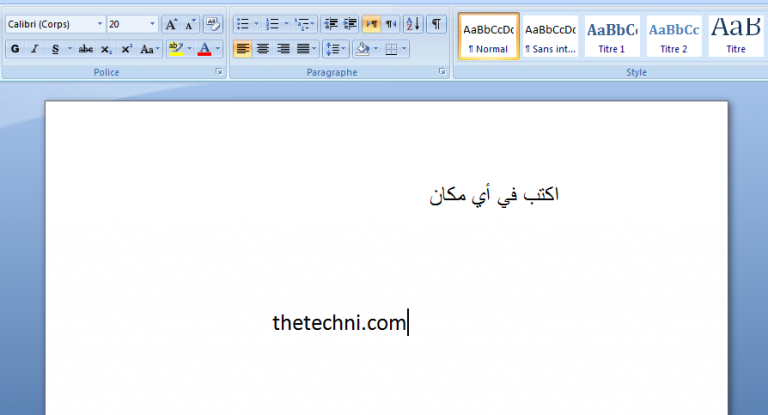Click the clear formatting icon

pyautogui.click(x=212, y=24)
